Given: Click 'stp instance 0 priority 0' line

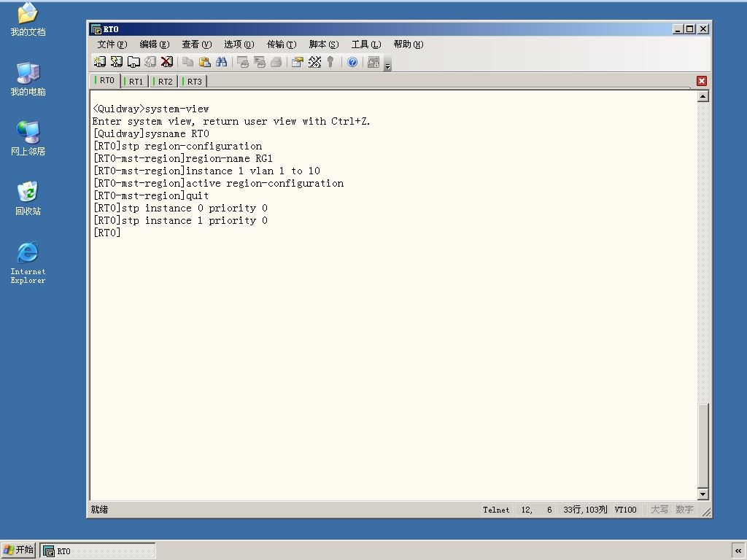Looking at the screenshot, I should 180,208.
